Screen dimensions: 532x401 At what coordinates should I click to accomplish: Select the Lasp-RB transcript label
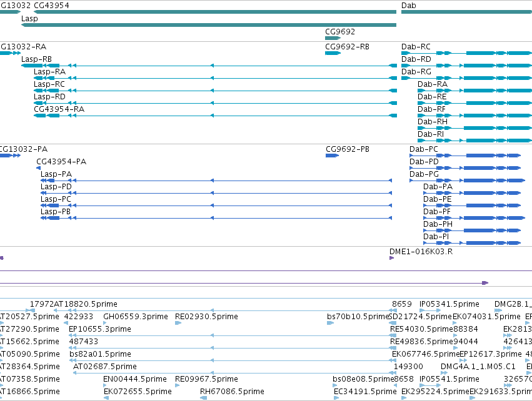click(37, 59)
